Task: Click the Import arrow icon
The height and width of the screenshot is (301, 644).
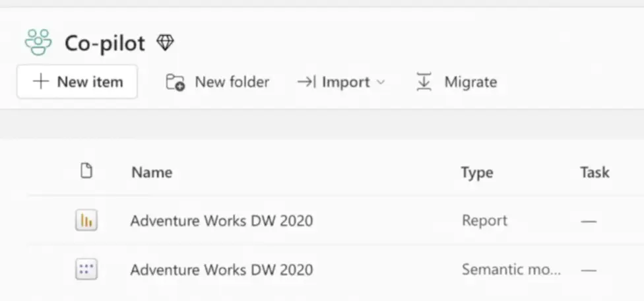Action: point(306,83)
